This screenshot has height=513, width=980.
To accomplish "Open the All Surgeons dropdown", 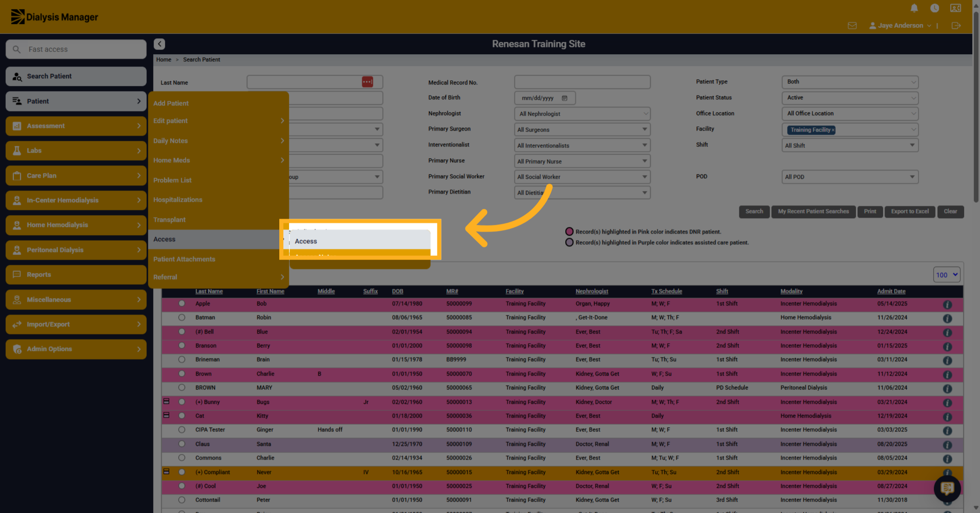I will [582, 130].
